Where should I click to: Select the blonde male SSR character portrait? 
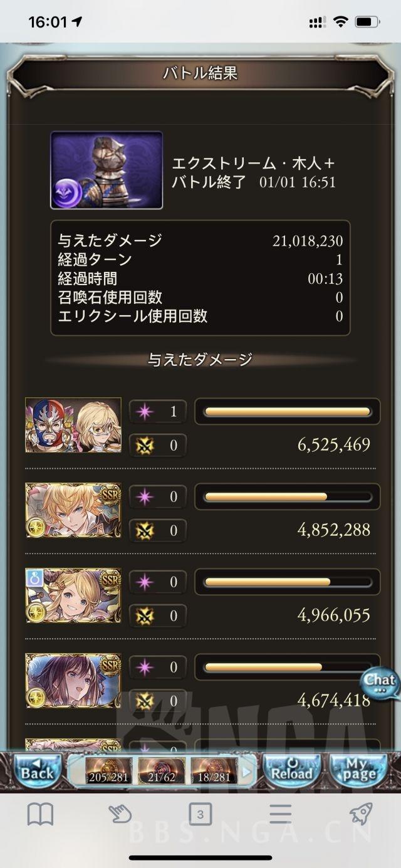73,510
